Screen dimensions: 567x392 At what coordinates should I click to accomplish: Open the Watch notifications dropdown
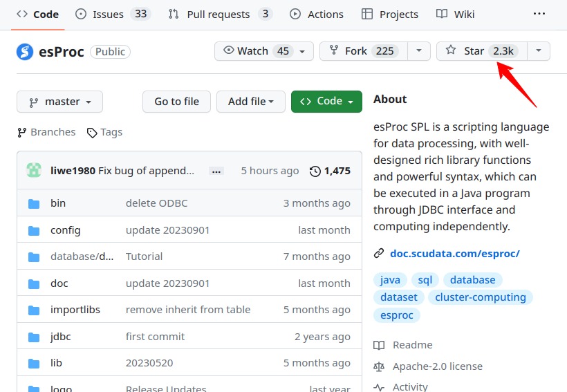click(264, 51)
